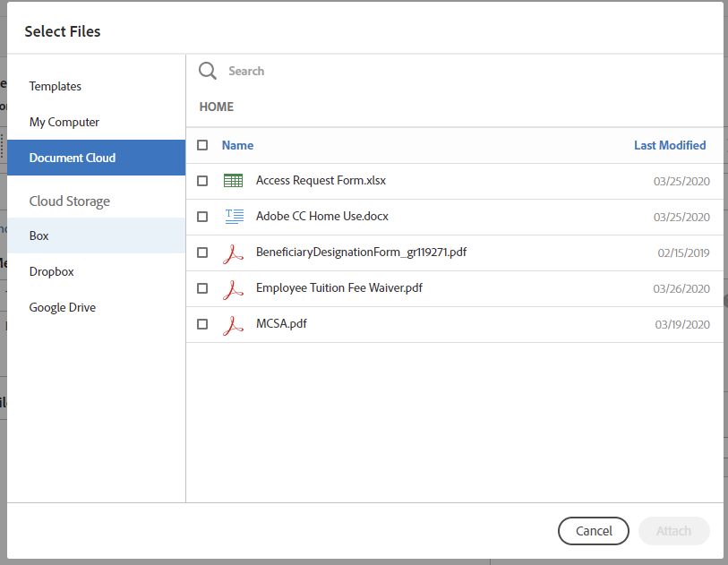This screenshot has width=728, height=565.
Task: Click the PDF icon for BeneficiaryDesignationForm
Action: tap(234, 253)
